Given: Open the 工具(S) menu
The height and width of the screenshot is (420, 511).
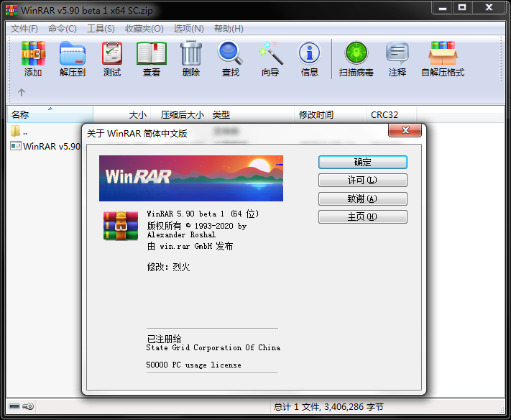Looking at the screenshot, I should [101, 29].
